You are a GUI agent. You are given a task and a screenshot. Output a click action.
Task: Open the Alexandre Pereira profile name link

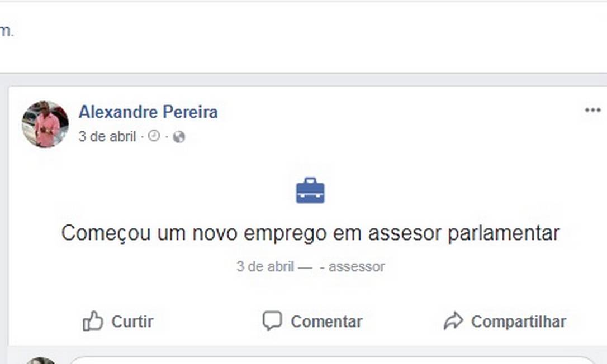[148, 112]
